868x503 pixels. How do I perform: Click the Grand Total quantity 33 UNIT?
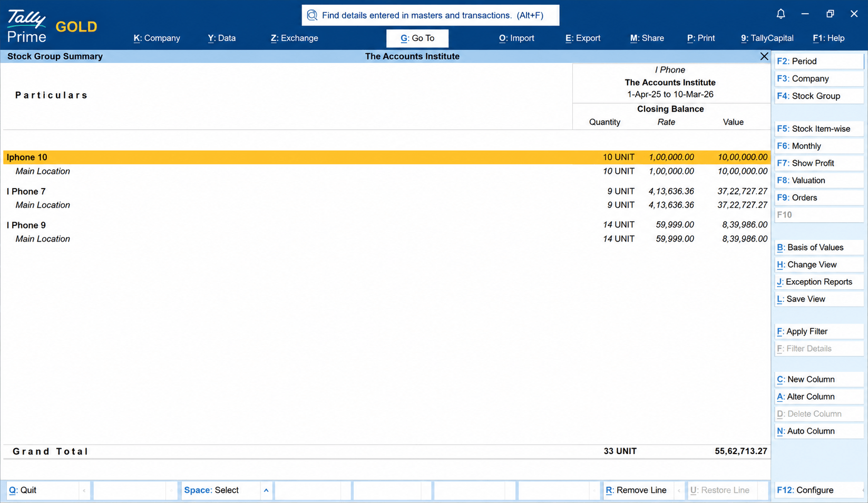620,451
